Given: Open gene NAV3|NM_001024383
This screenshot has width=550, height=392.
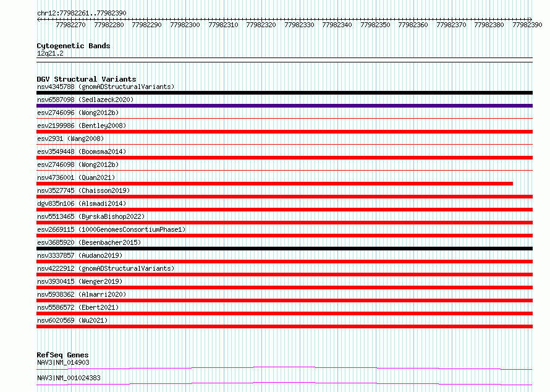Looking at the screenshot, I should (69, 378).
